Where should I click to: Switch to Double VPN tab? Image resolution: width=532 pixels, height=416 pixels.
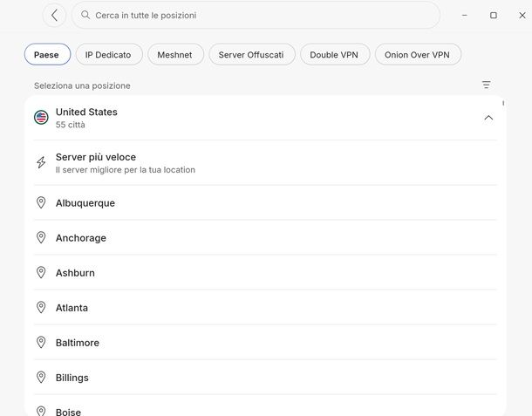334,54
